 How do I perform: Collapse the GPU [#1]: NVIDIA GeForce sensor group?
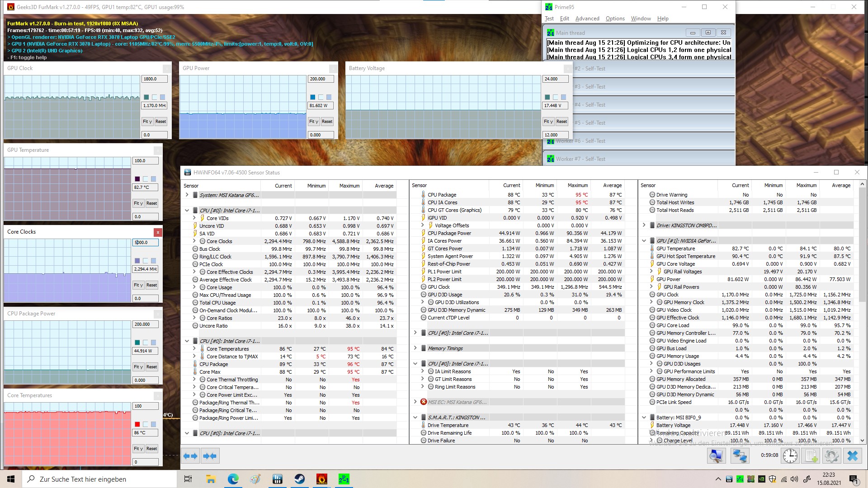click(644, 241)
